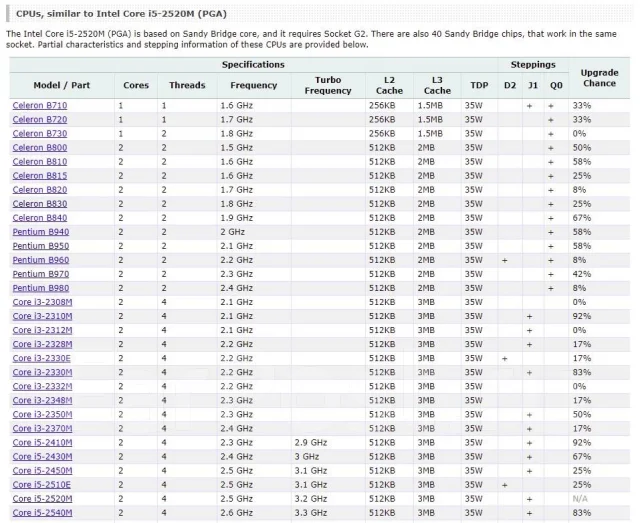Open the Pentium B970 link
This screenshot has height=523, width=640.
(41, 274)
